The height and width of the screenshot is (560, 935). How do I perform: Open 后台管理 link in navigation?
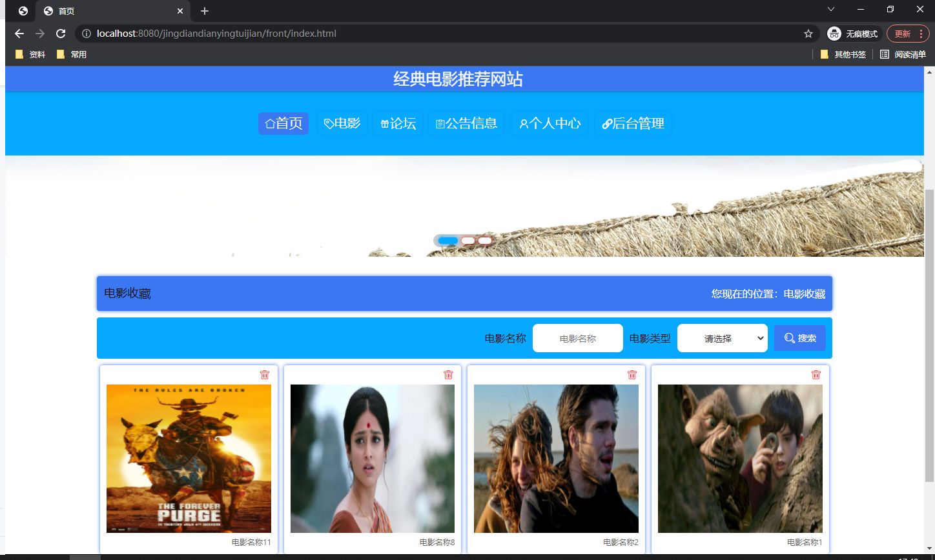[633, 123]
